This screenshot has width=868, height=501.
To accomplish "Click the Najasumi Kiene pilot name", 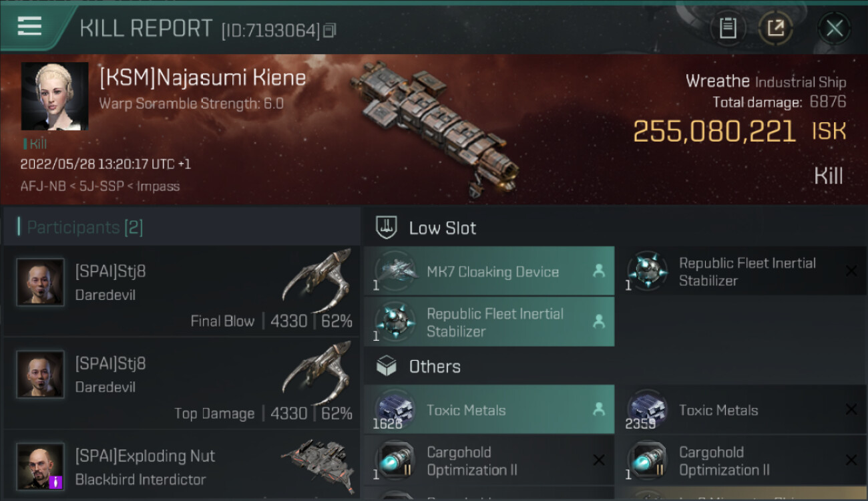I will pos(202,78).
